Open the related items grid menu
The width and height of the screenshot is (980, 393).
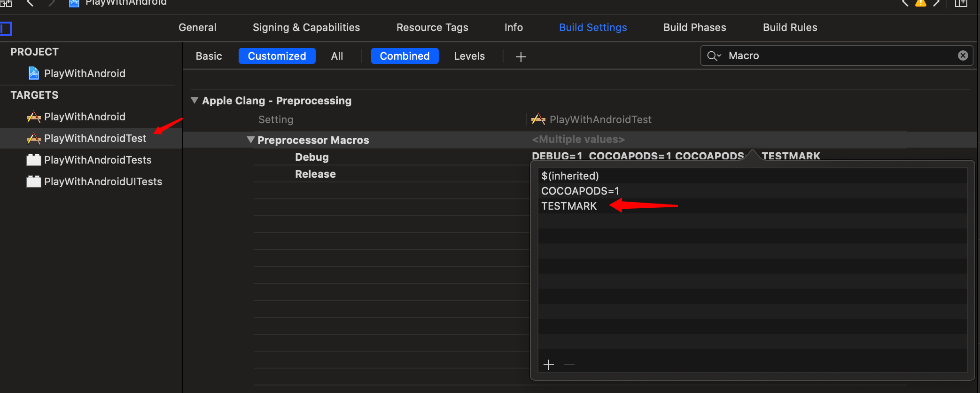point(6,3)
